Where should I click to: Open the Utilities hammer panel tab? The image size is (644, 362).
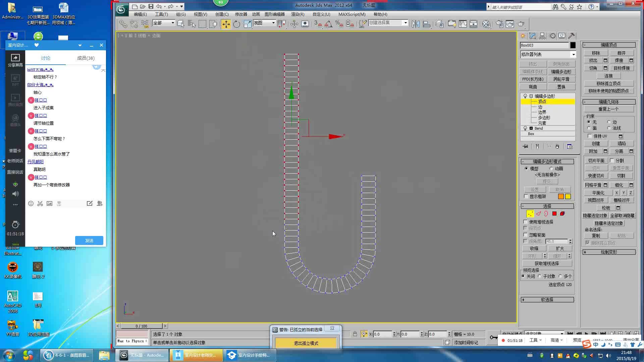[572, 36]
